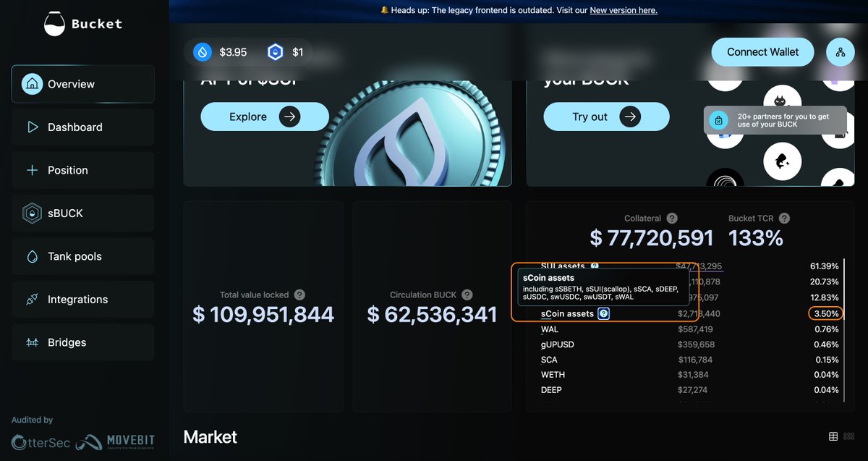Click the 'gUPUSD' collateral row label
This screenshot has height=461, width=868.
(558, 344)
